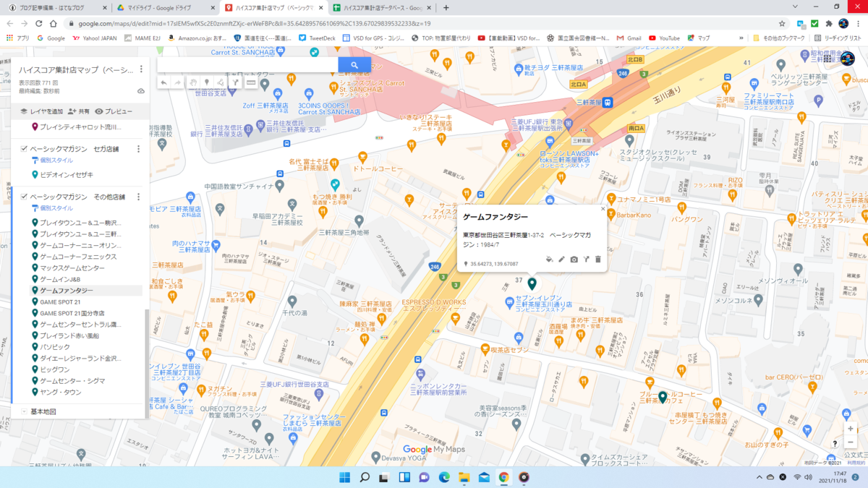Screen dimensions: 868x488
Task: Redo the last undone edit
Action: point(178,83)
